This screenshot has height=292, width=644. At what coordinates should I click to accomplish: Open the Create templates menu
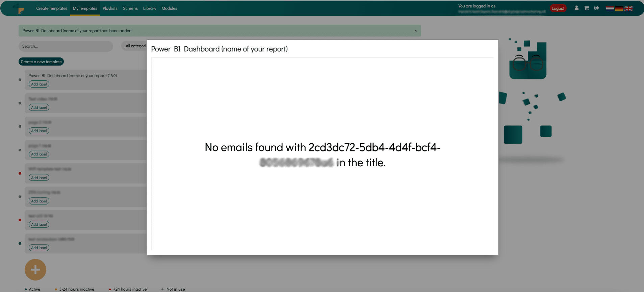(52, 8)
